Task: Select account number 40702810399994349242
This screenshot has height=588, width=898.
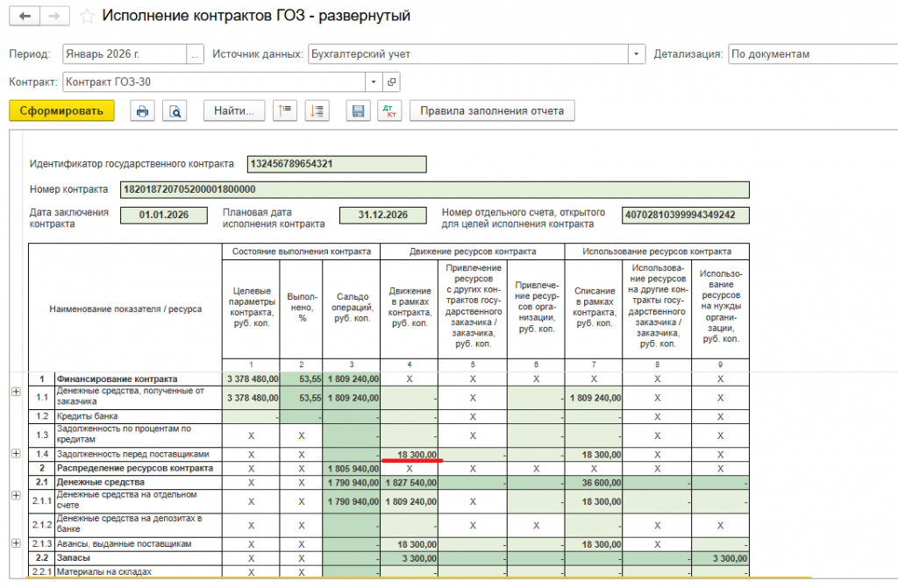Action: (x=686, y=216)
